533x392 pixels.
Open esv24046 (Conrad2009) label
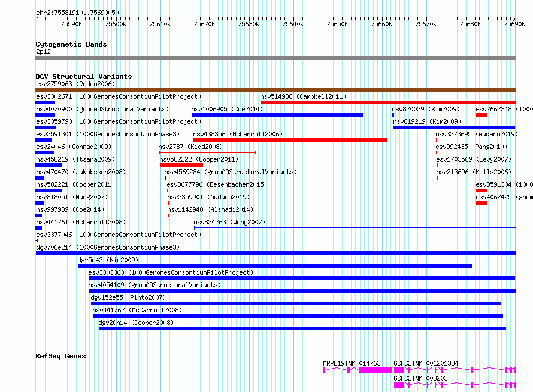tap(74, 147)
